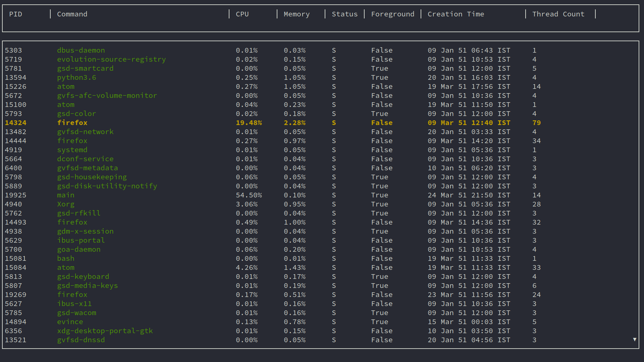
Task: Click the Thread Count column header
Action: click(x=558, y=14)
